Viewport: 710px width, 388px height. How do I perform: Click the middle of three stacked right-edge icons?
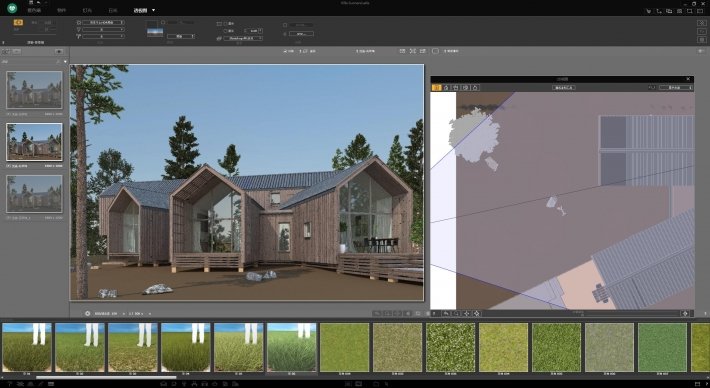[701, 31]
